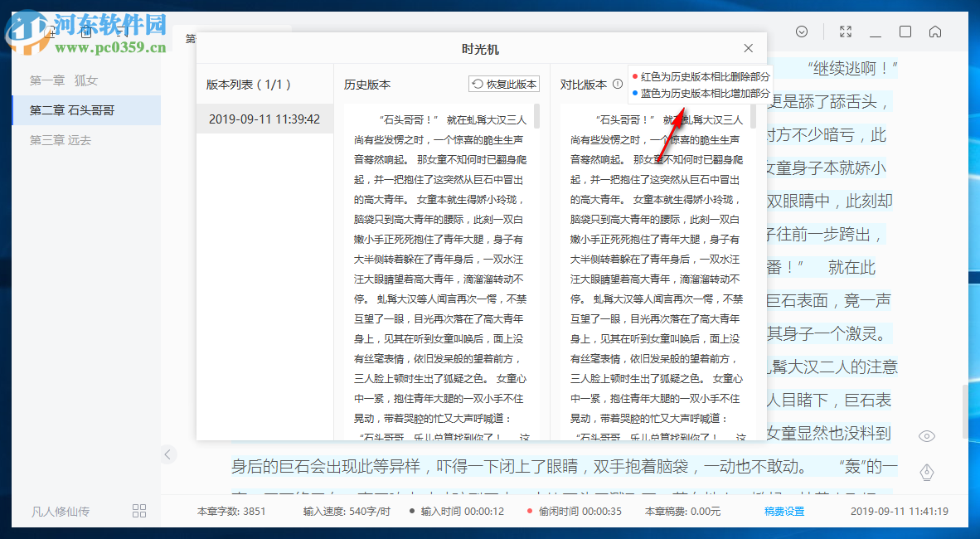
Task: Select chapter 第二章 石头哥哥
Action: click(86, 110)
